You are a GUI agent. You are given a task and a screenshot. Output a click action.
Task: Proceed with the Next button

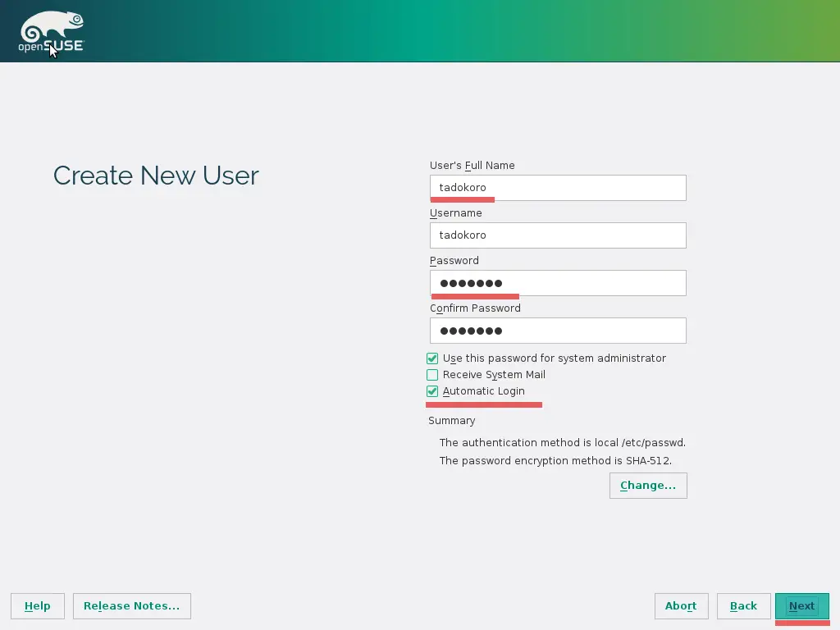coord(802,606)
